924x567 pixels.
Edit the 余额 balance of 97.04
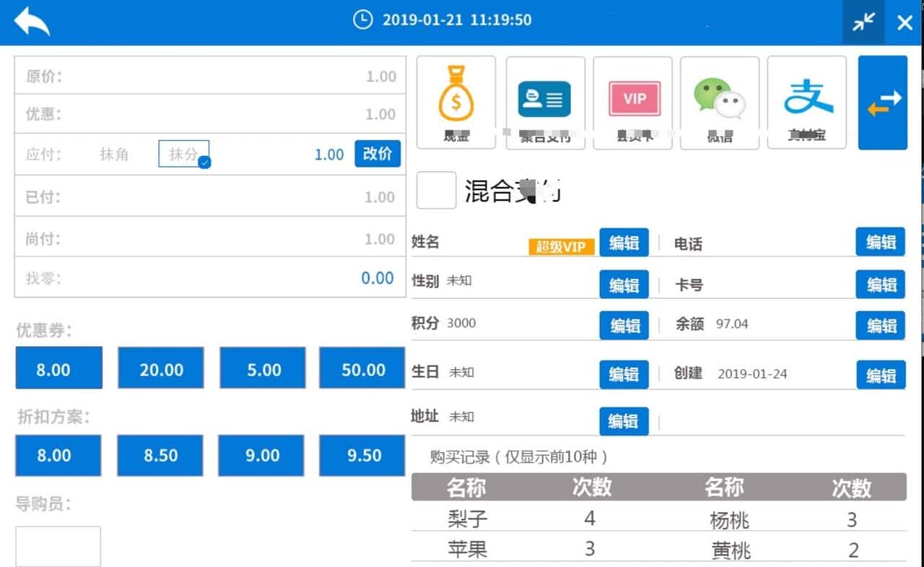click(x=880, y=326)
